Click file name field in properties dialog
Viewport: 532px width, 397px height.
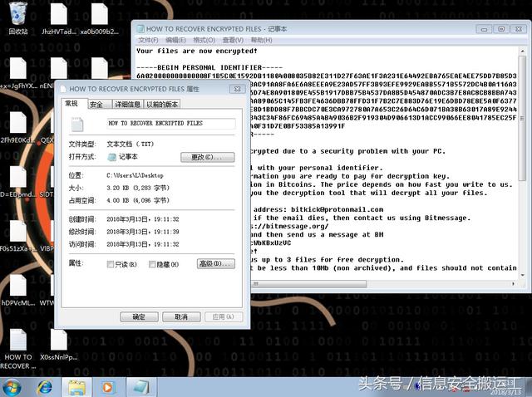pyautogui.click(x=171, y=123)
